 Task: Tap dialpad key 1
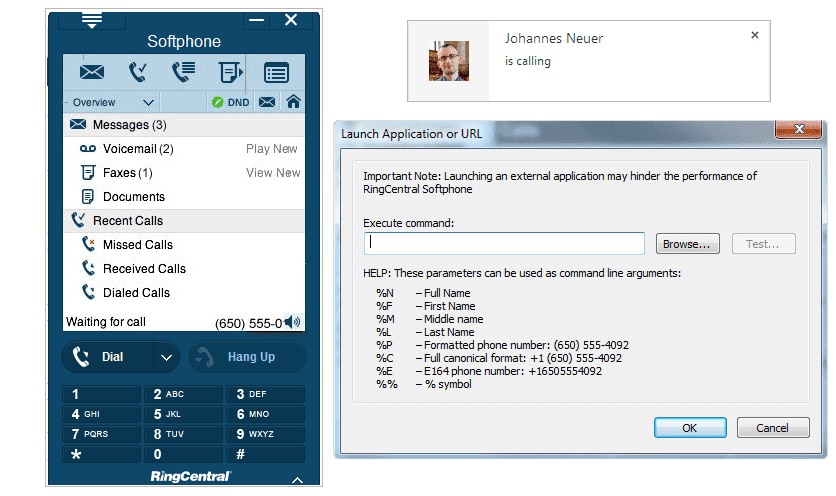102,394
